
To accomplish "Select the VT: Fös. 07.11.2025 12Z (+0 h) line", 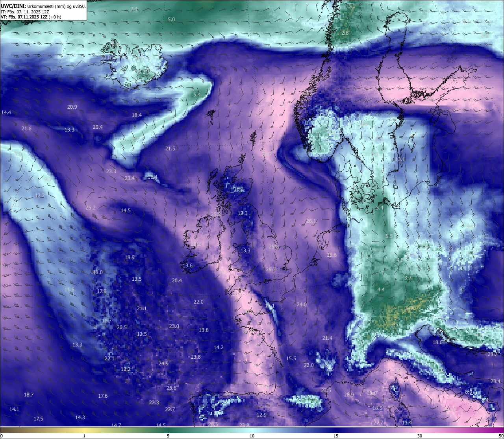I will 31,17.
